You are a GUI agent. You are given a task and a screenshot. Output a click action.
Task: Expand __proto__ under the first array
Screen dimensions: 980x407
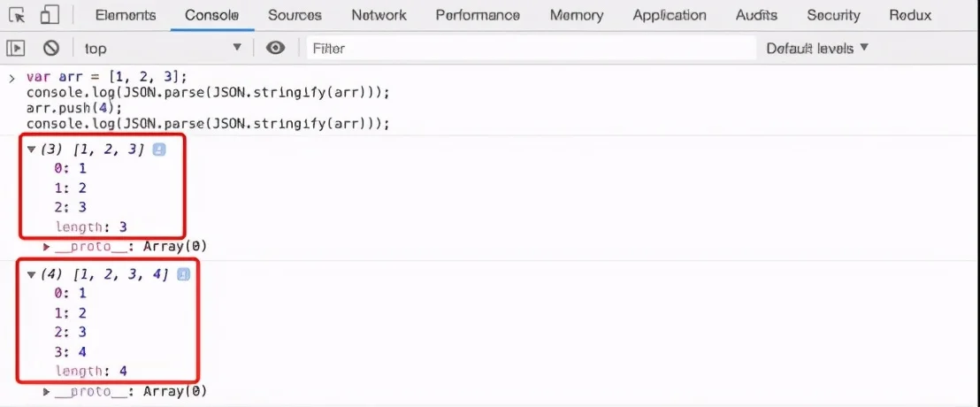(x=47, y=246)
